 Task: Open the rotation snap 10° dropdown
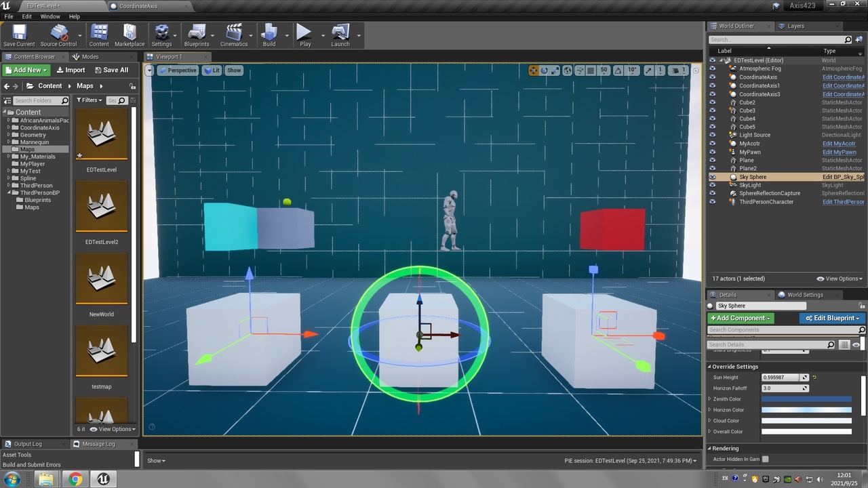click(632, 70)
